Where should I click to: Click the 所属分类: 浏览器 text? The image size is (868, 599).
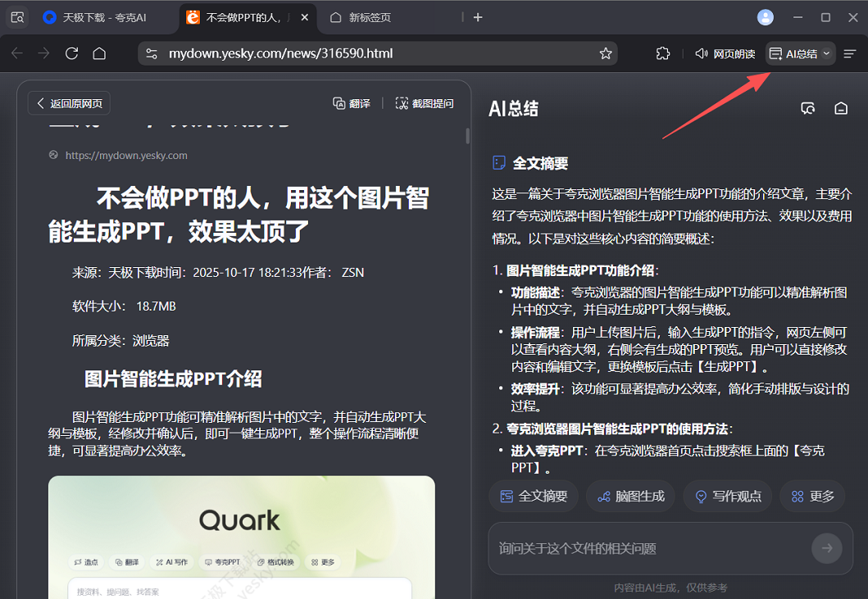(120, 340)
